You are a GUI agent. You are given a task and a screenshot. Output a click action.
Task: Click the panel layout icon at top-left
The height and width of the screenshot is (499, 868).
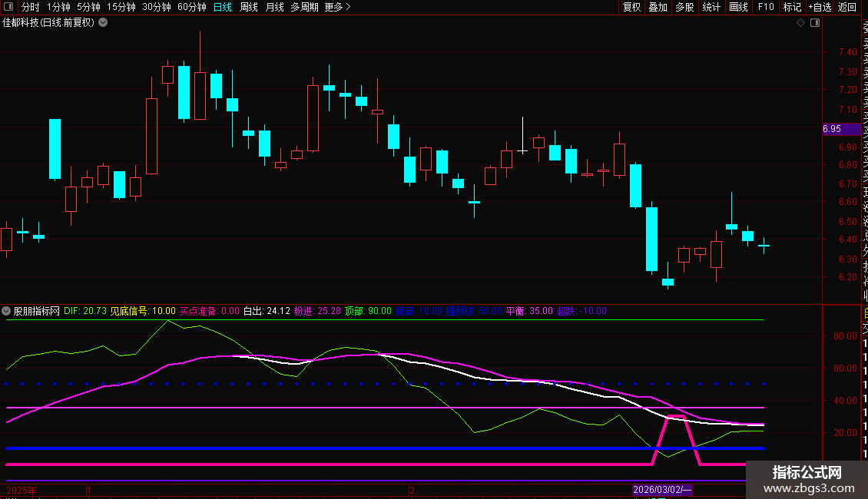(8, 7)
